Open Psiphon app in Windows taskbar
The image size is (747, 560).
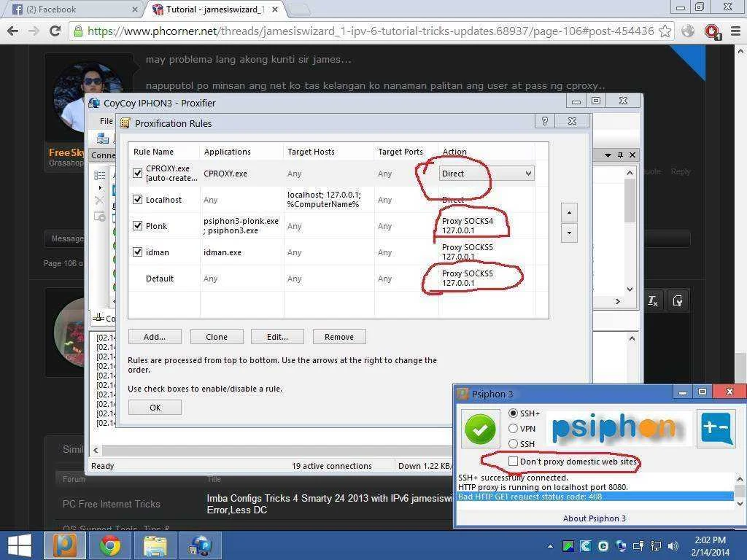click(x=65, y=545)
